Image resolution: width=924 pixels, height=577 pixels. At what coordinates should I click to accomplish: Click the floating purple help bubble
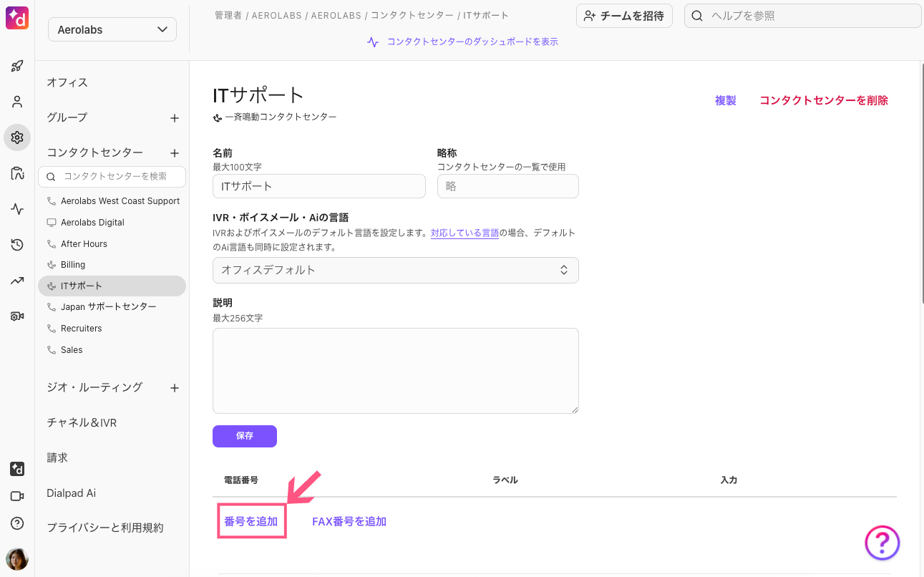[x=882, y=543]
